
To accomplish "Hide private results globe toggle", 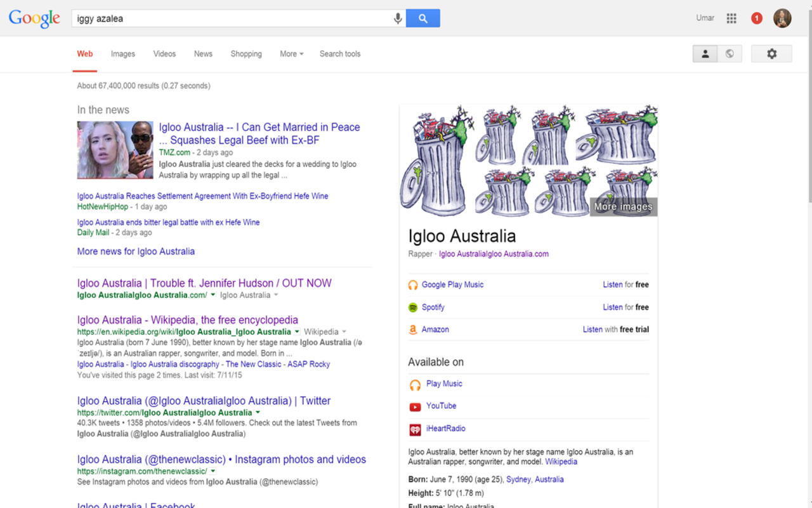I will 730,54.
